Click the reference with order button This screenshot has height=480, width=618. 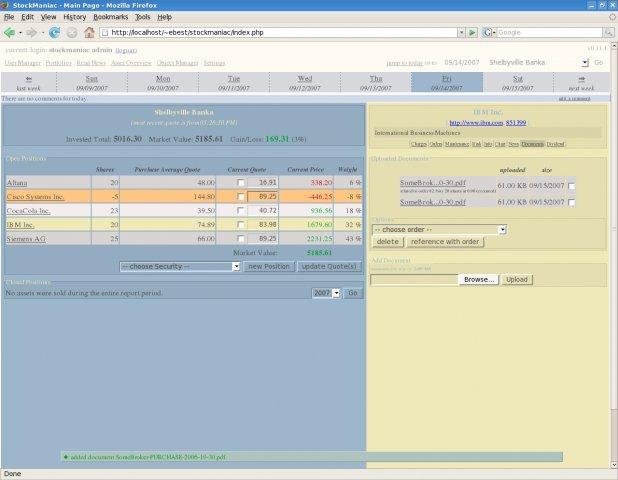click(445, 242)
